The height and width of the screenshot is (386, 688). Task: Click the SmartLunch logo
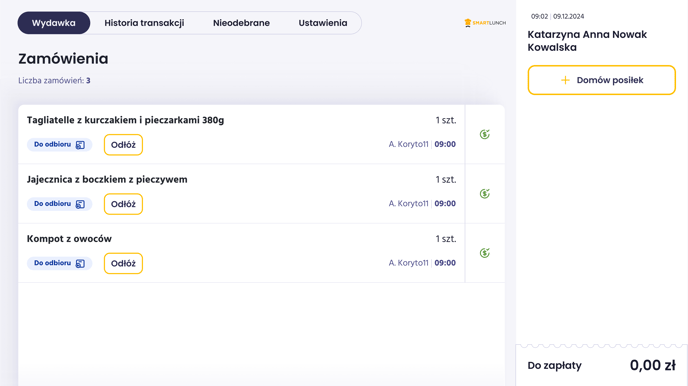[x=485, y=23]
